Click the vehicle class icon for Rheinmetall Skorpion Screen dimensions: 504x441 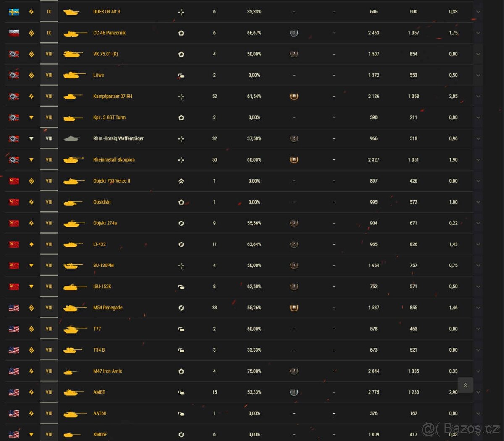[x=181, y=159]
